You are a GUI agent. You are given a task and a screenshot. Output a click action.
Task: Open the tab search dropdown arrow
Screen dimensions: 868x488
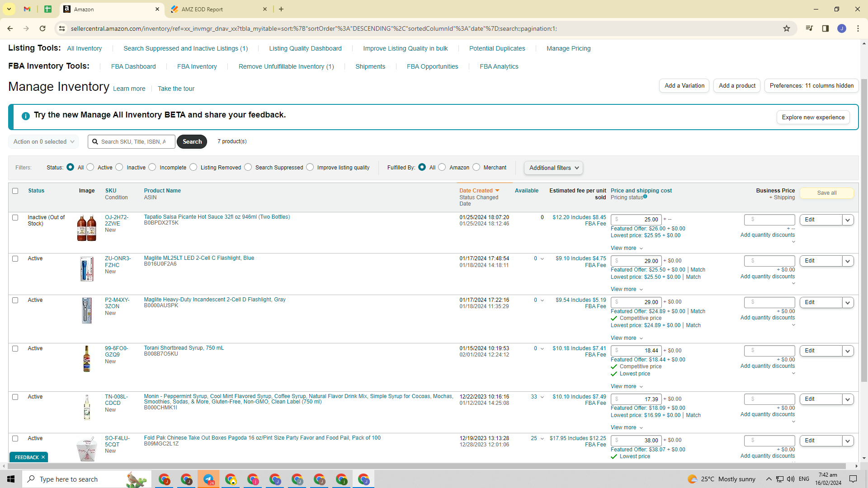(x=9, y=9)
